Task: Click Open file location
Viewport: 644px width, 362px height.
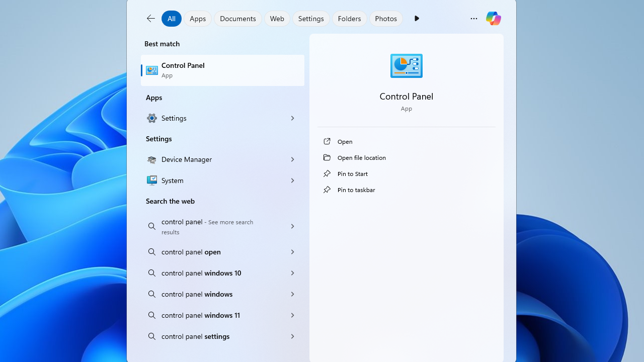Action: (x=361, y=158)
